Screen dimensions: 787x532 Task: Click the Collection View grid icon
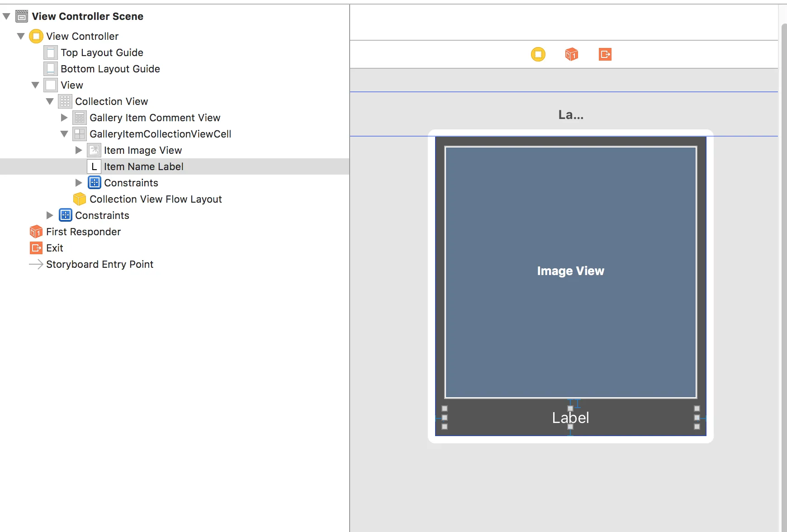[65, 101]
